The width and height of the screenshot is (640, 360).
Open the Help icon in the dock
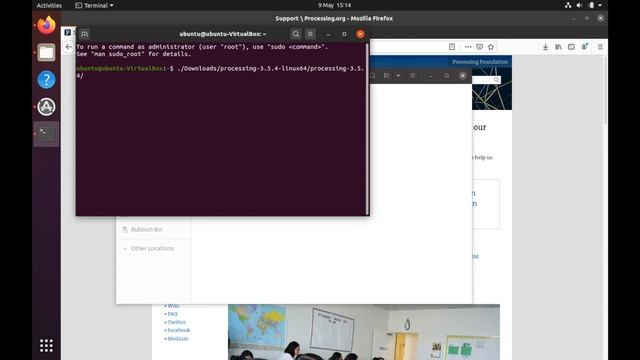(46, 80)
